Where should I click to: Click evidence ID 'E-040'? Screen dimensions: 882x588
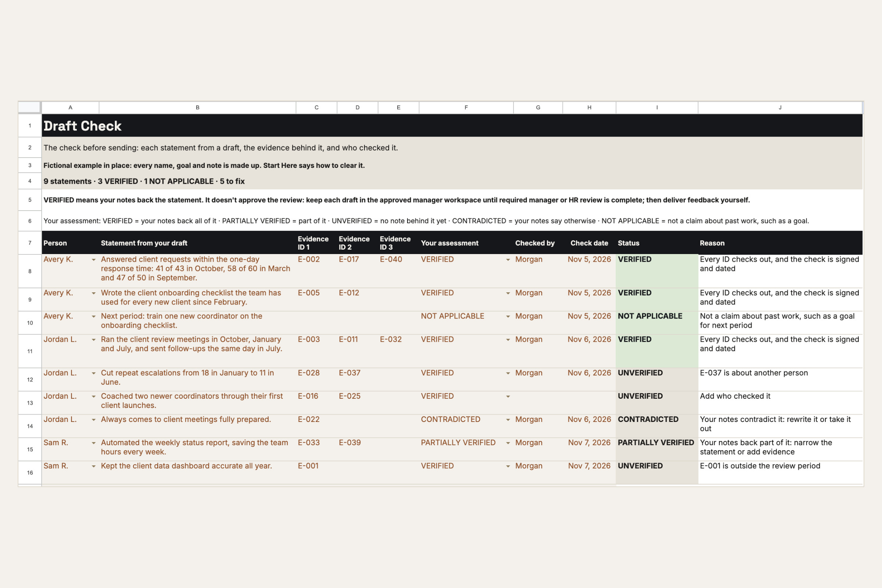(391, 260)
